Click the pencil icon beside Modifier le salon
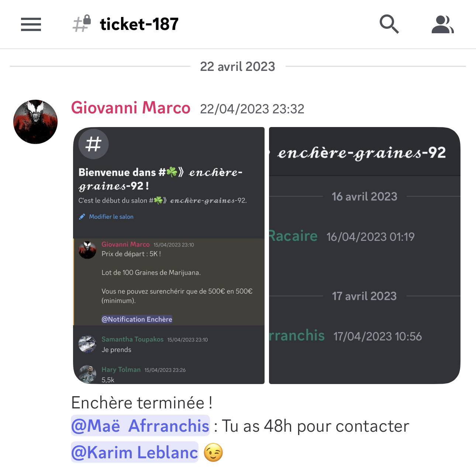 click(82, 217)
